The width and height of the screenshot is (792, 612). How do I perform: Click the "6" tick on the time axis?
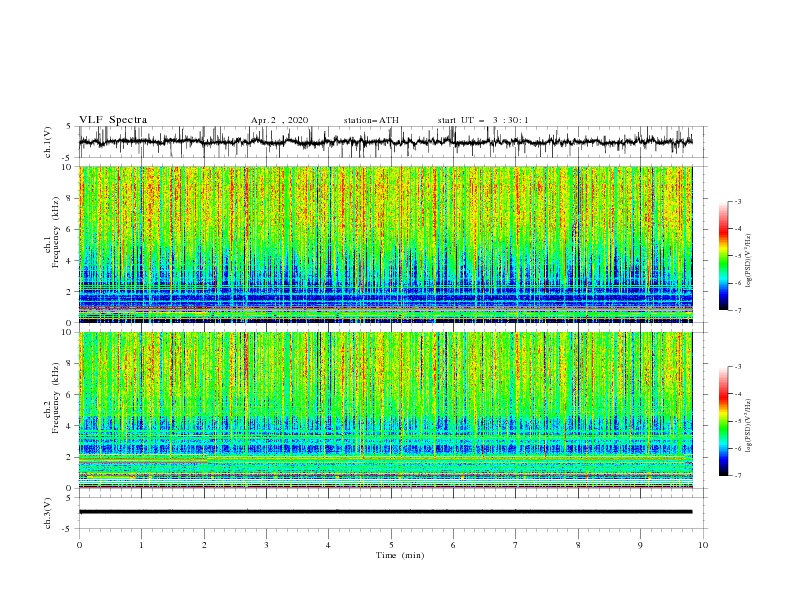[453, 545]
